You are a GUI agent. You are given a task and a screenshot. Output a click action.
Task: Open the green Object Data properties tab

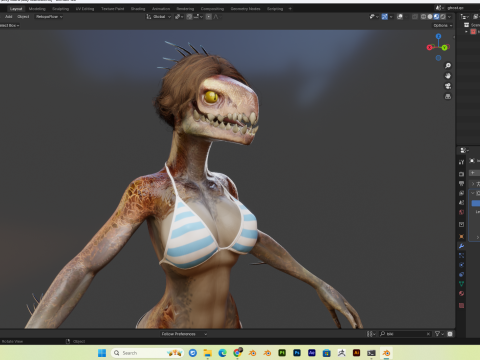[x=461, y=284]
